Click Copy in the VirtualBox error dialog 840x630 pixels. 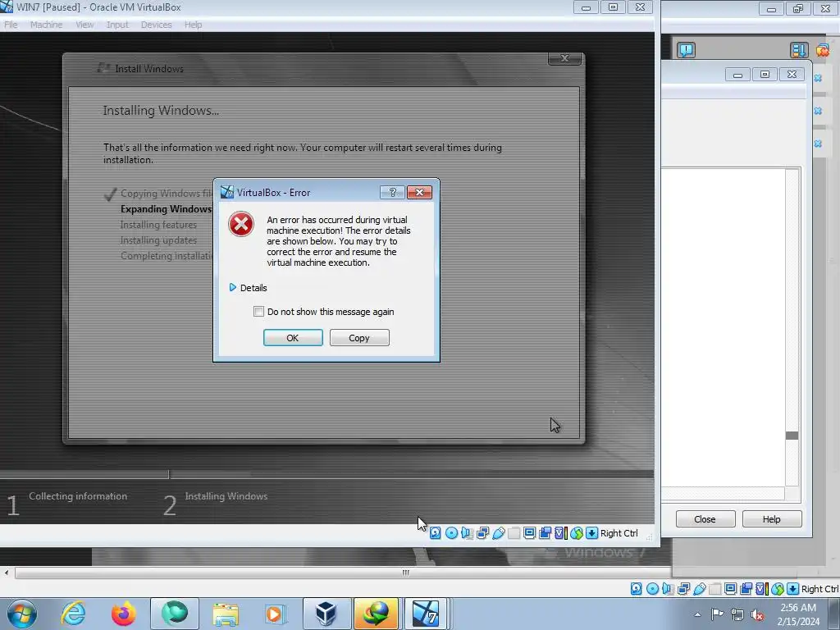tap(359, 337)
